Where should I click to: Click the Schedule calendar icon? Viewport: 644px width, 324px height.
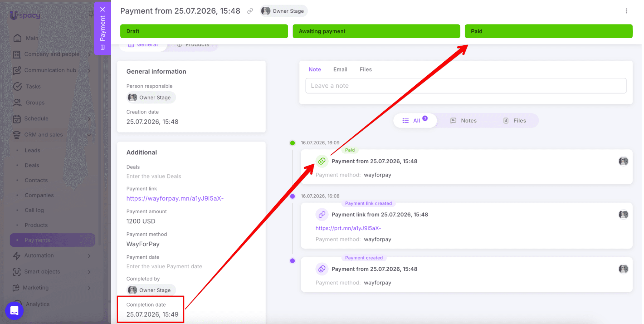coord(17,119)
